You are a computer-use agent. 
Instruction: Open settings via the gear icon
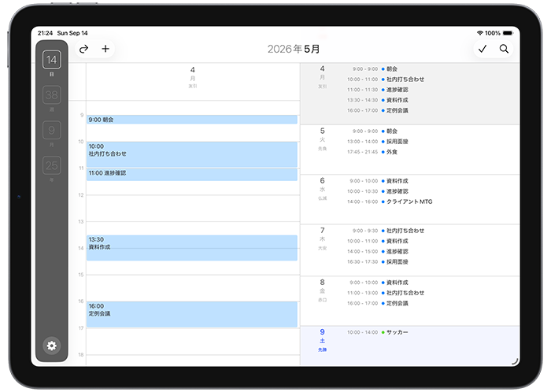point(52,346)
